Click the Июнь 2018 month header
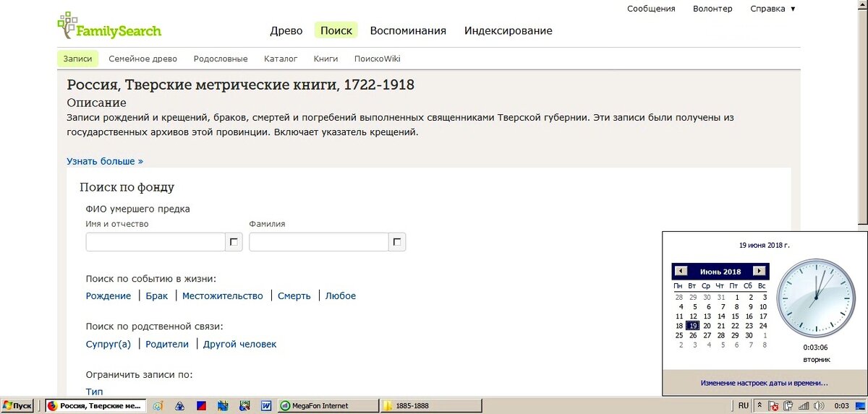 click(720, 272)
